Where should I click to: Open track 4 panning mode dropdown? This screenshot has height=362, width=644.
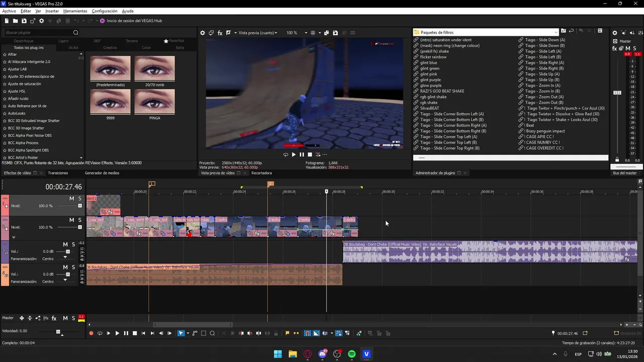tap(65, 280)
